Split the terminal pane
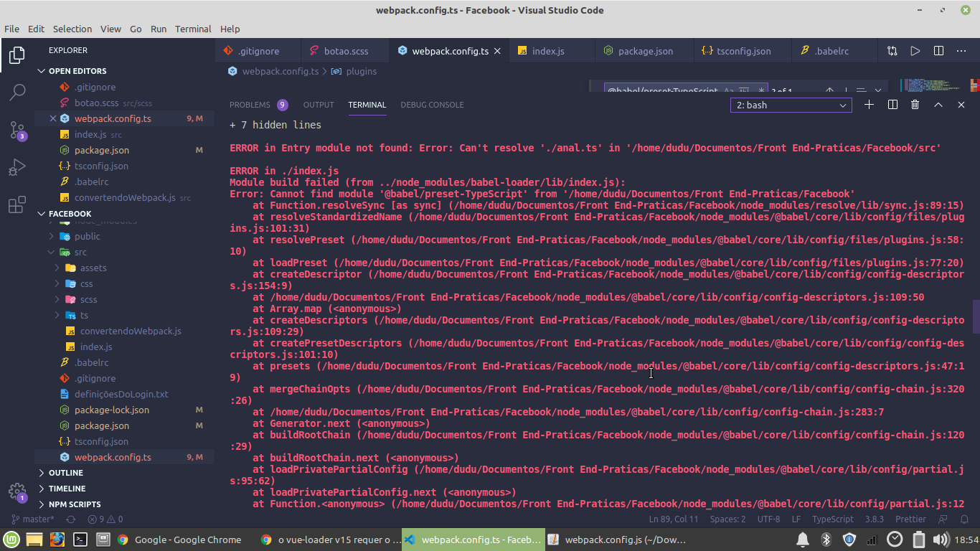 tap(892, 105)
